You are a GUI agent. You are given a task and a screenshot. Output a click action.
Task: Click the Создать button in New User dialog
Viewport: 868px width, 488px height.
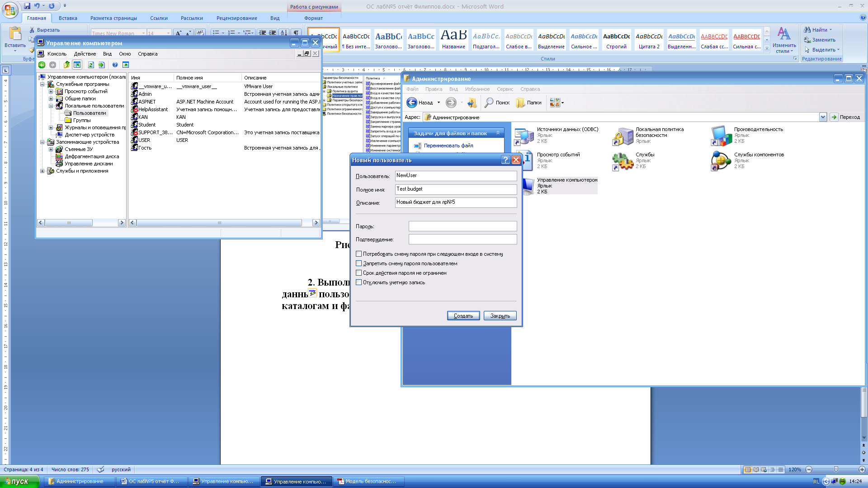(x=463, y=316)
